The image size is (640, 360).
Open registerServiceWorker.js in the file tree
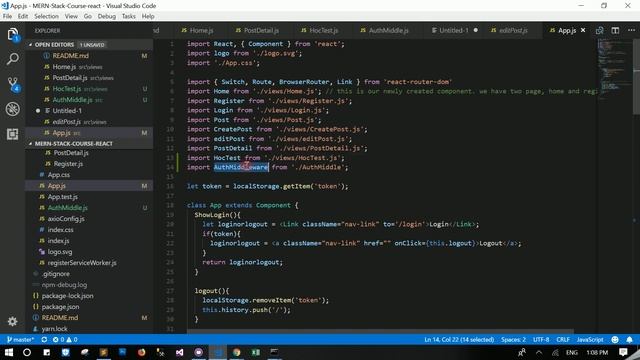tap(82, 263)
